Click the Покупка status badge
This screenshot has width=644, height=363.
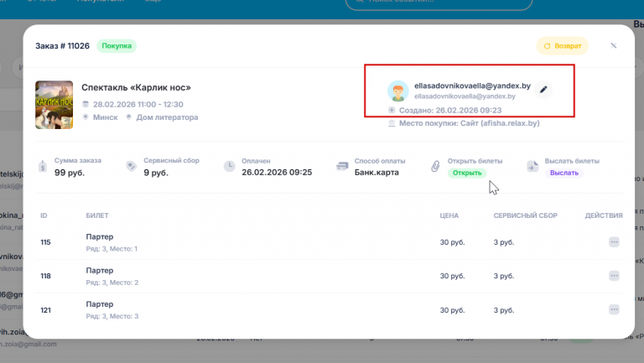[x=117, y=46]
